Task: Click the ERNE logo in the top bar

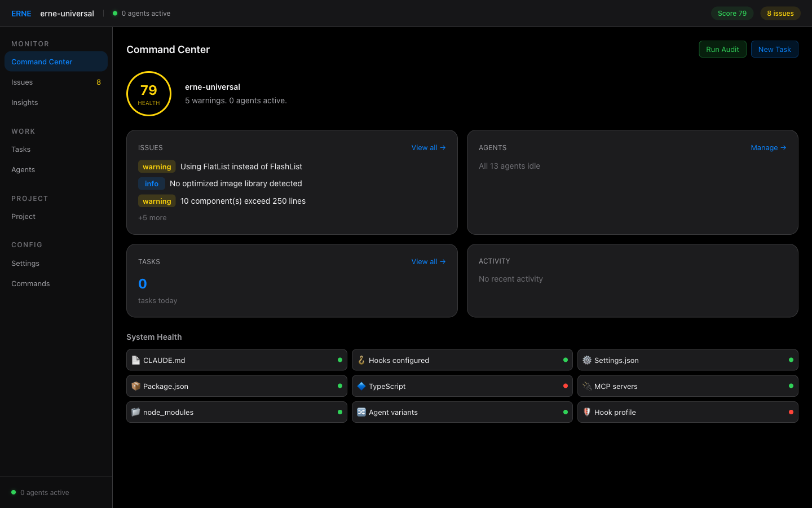Action: point(21,13)
